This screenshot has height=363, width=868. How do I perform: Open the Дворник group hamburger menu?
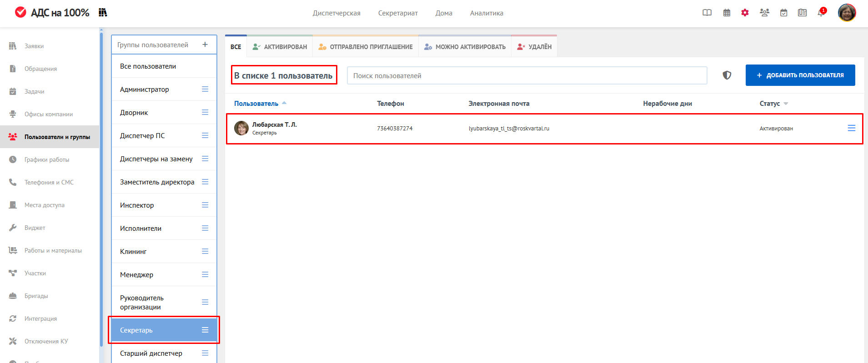click(x=205, y=113)
